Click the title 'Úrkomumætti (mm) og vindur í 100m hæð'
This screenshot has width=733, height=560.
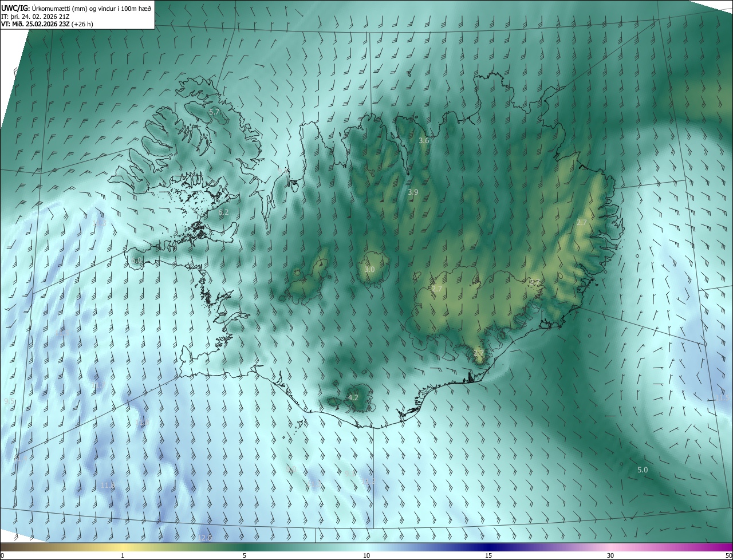tap(91, 7)
